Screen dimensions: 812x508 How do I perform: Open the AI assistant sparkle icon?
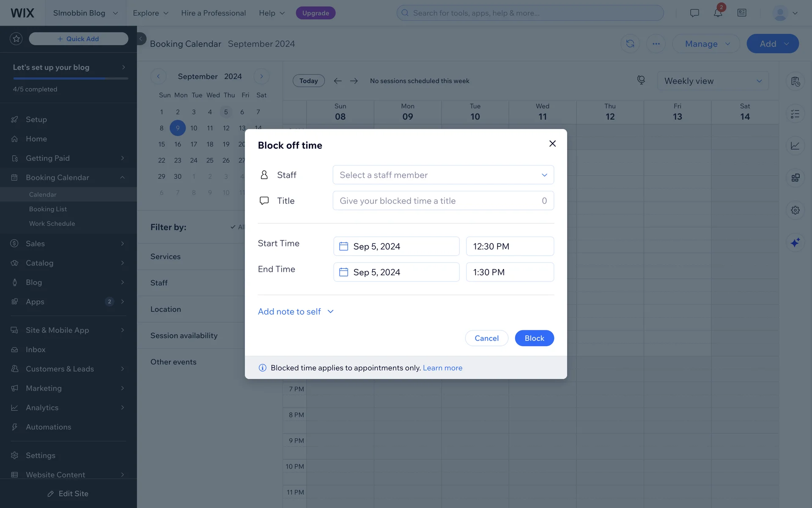click(x=795, y=243)
